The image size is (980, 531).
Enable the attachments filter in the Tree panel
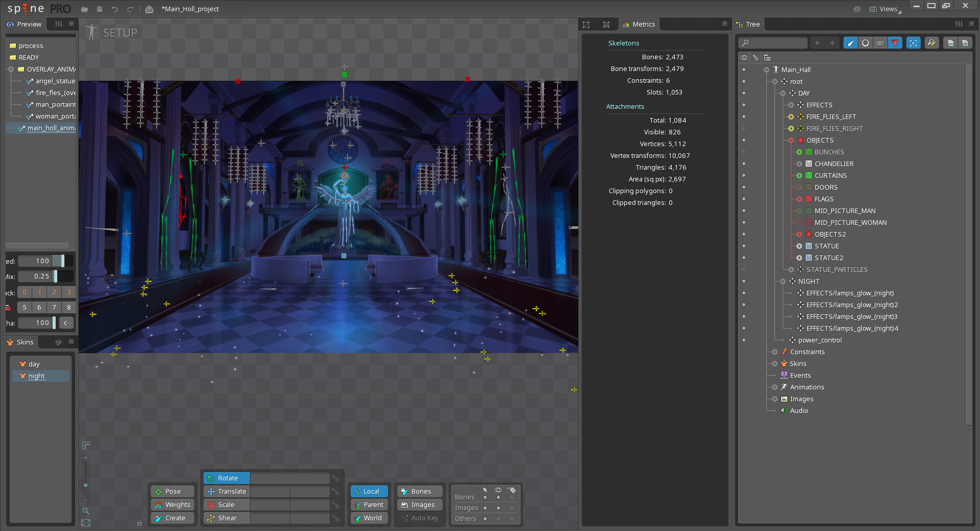[880, 43]
